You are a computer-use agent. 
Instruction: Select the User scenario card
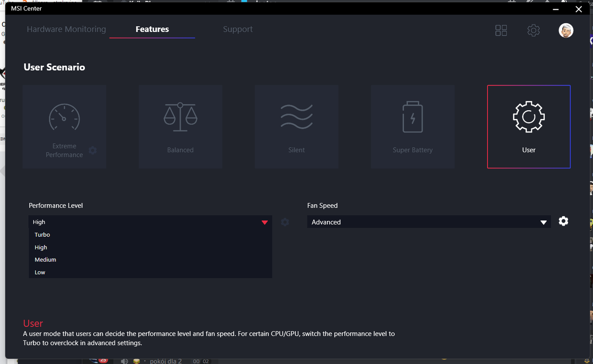pyautogui.click(x=529, y=126)
